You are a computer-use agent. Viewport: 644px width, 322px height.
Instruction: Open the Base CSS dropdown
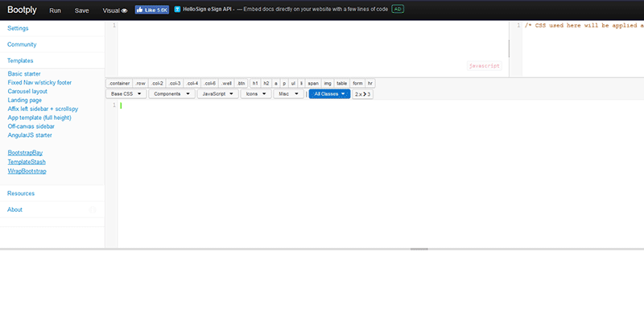tap(126, 94)
